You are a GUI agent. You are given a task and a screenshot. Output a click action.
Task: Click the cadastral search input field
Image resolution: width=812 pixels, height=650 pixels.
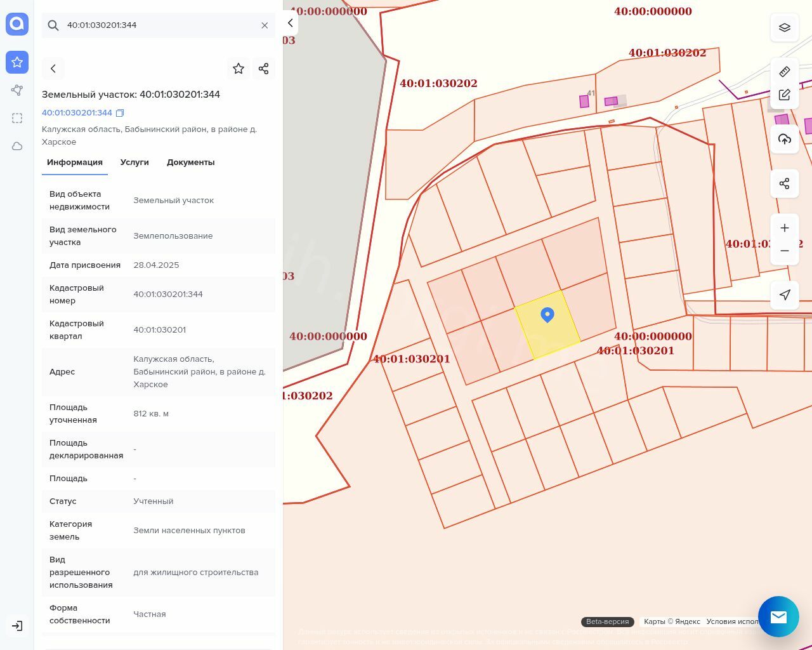pyautogui.click(x=159, y=25)
